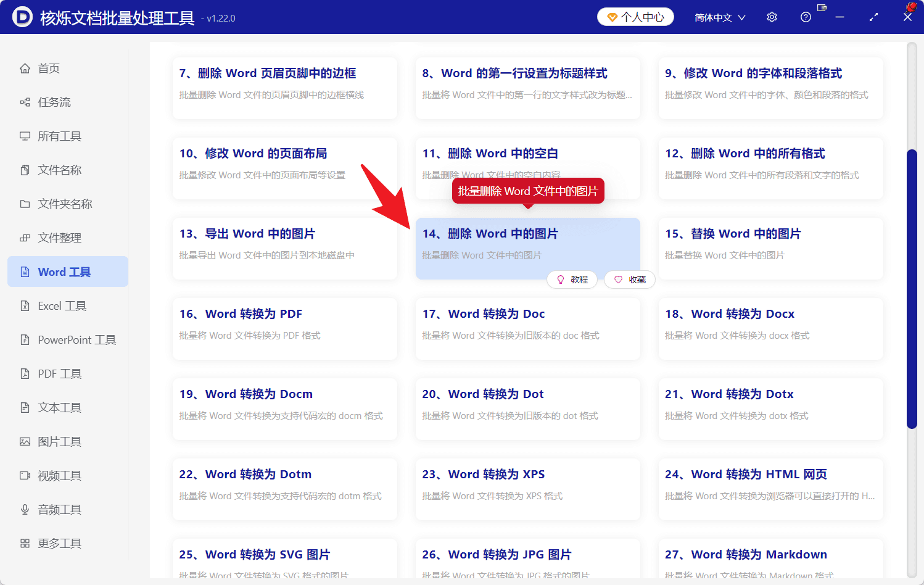924x585 pixels.
Task: Click the 所有工具 monitor icon
Action: (x=25, y=136)
